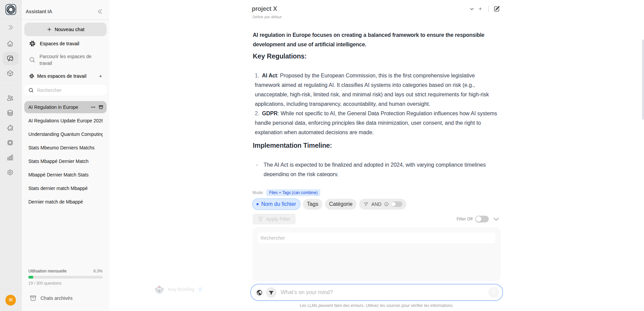Expand the project X dropdown chevron
Viewport: 644px width, 311px height.
point(472,9)
